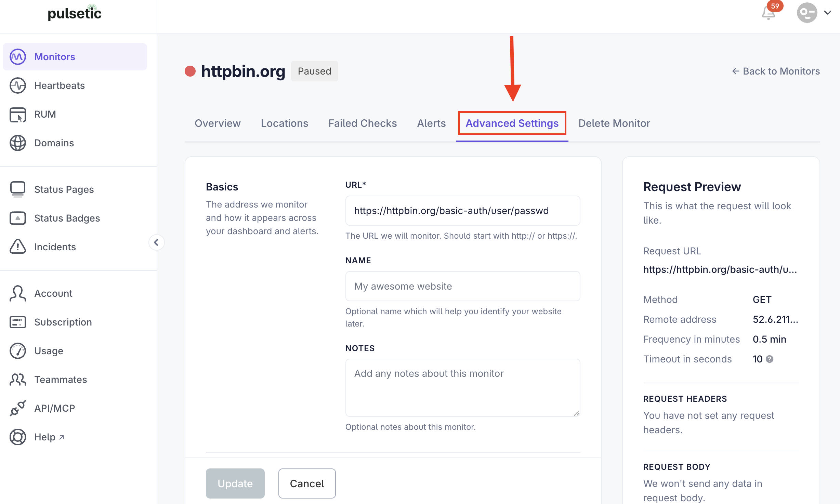Open the Heartbeats icon in sidebar
The width and height of the screenshot is (840, 504).
point(18,85)
